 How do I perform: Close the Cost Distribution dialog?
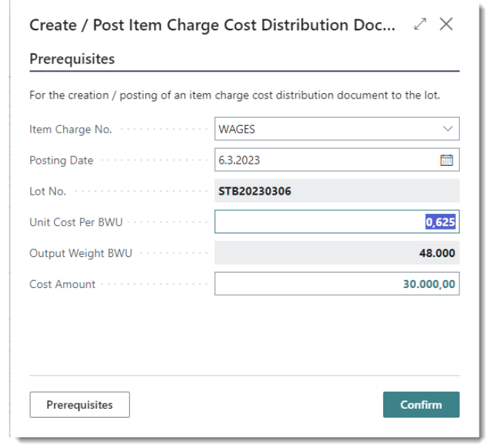446,24
